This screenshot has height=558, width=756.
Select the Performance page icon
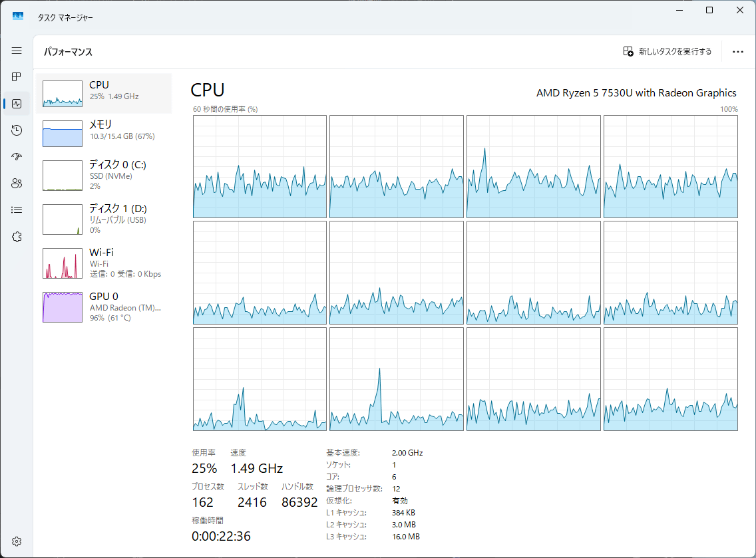17,104
